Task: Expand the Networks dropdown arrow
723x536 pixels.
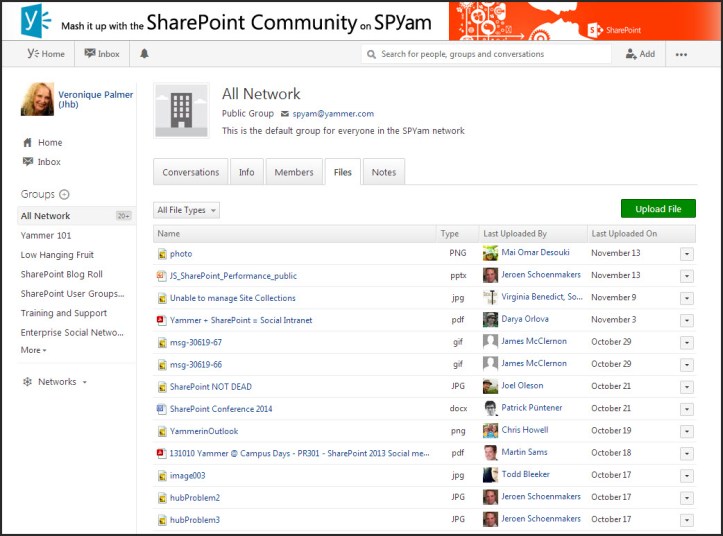Action: (84, 382)
